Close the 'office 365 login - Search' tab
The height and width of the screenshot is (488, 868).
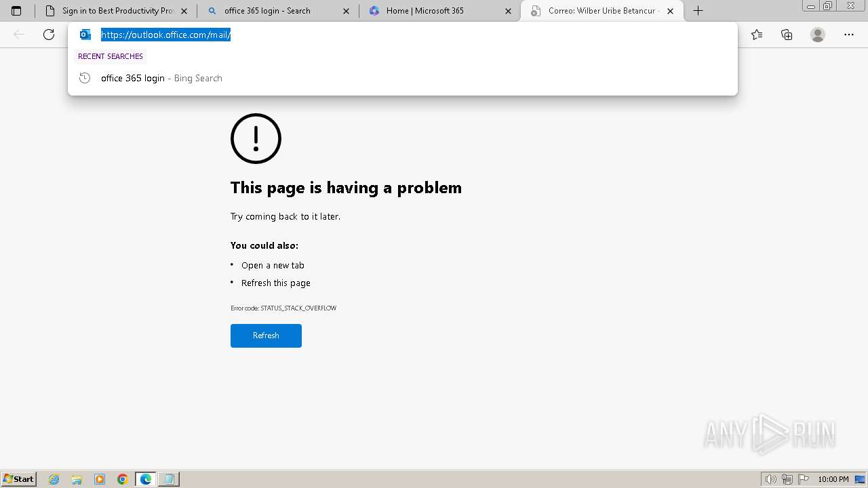pos(347,11)
